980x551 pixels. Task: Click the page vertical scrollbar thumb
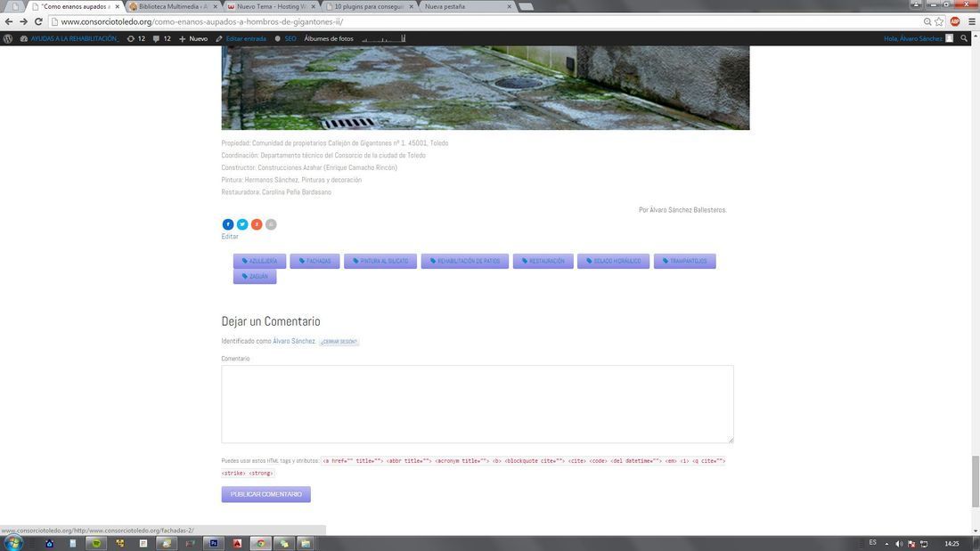pos(975,481)
